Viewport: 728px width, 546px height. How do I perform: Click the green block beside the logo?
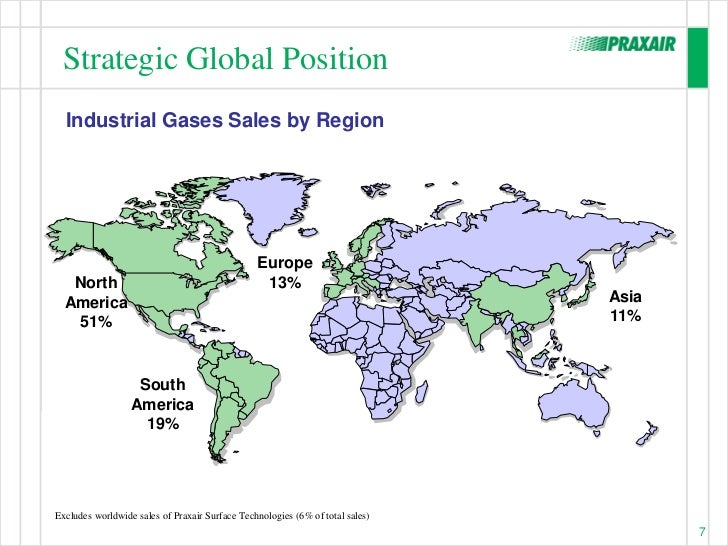click(698, 58)
